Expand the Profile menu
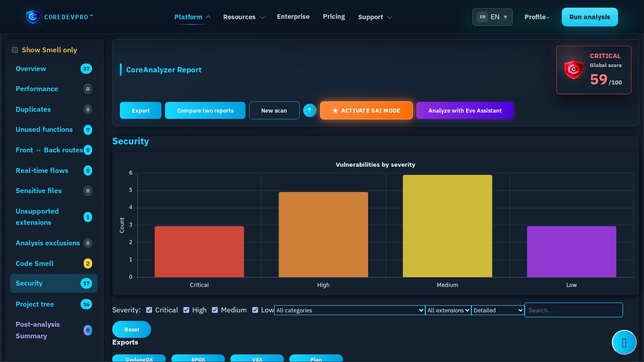The height and width of the screenshot is (362, 644). pyautogui.click(x=537, y=17)
